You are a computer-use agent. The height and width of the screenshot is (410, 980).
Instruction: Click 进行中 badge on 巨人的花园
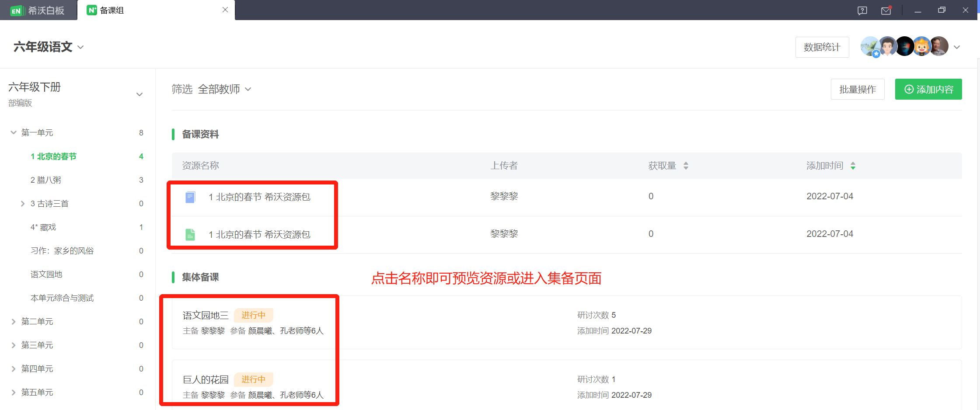click(254, 379)
